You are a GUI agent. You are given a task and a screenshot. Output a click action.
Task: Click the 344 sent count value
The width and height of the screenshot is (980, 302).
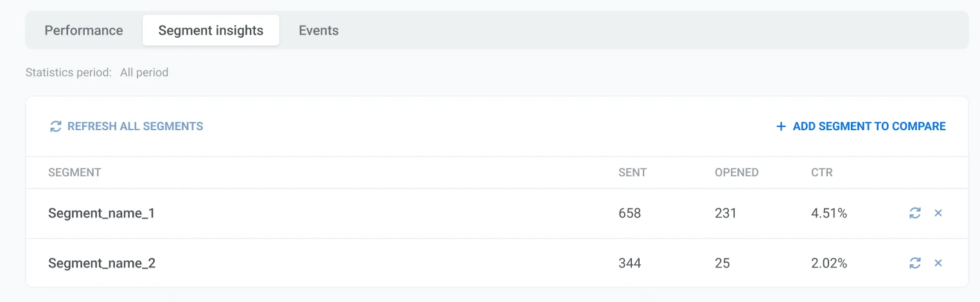(629, 263)
